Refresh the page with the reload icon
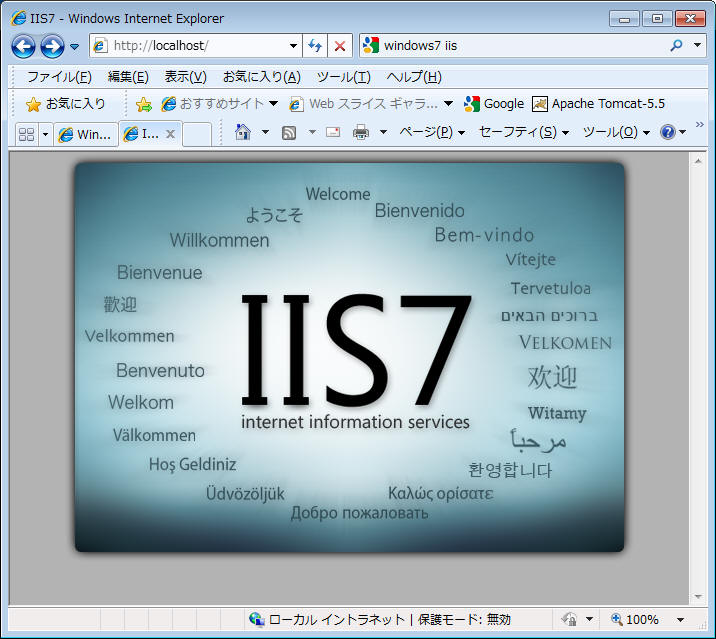The height and width of the screenshot is (639, 716). 315,46
